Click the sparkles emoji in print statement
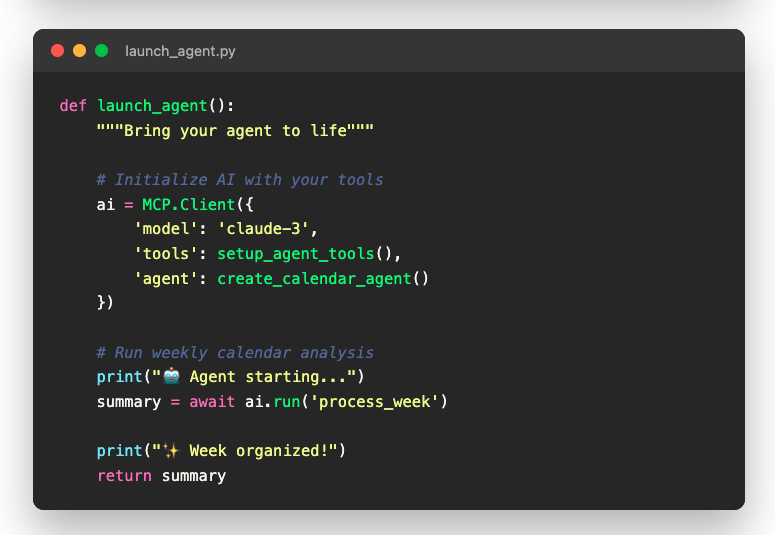Image resolution: width=775 pixels, height=535 pixels. click(172, 450)
